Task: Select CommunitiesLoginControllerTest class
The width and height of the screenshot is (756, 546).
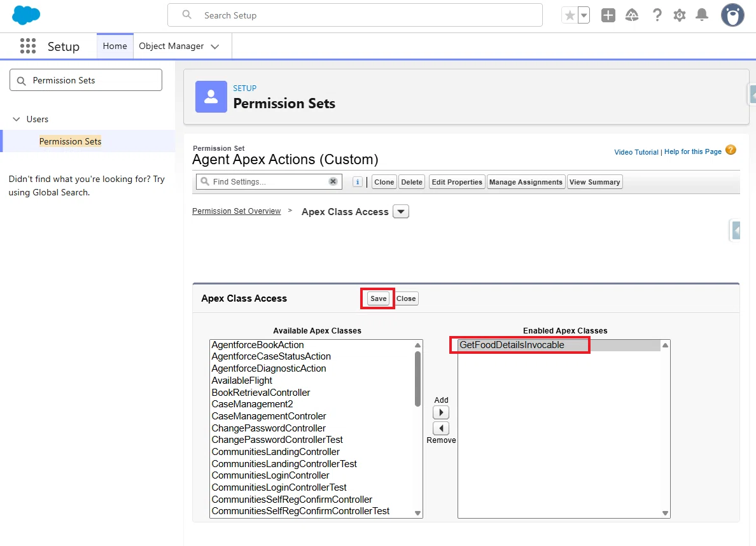Action: pyautogui.click(x=312, y=487)
